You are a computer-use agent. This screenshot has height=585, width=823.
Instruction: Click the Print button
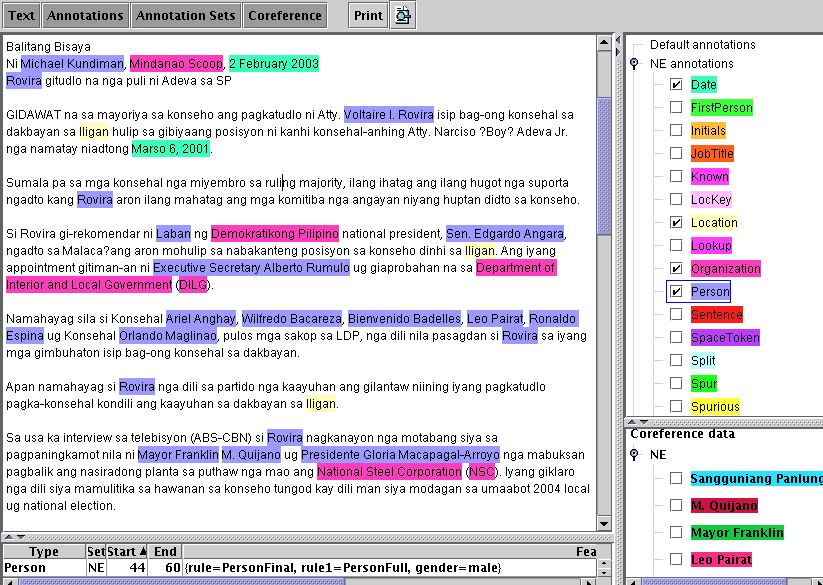coord(368,16)
